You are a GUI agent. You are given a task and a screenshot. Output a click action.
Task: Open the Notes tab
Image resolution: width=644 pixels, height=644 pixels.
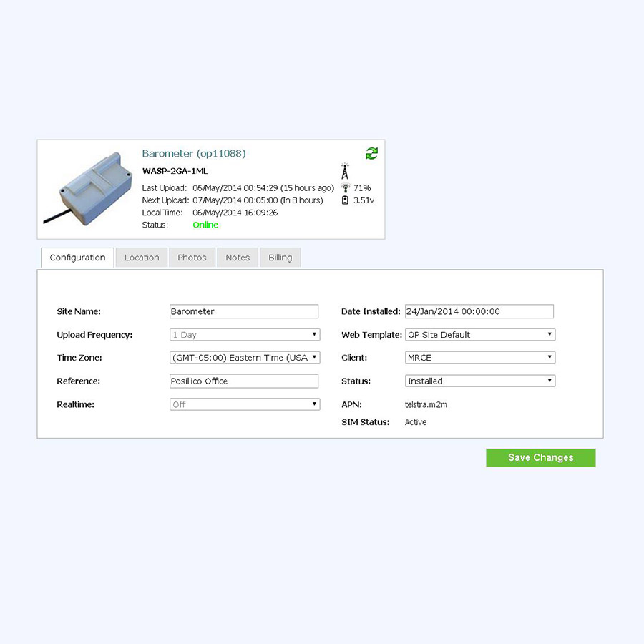(x=238, y=258)
